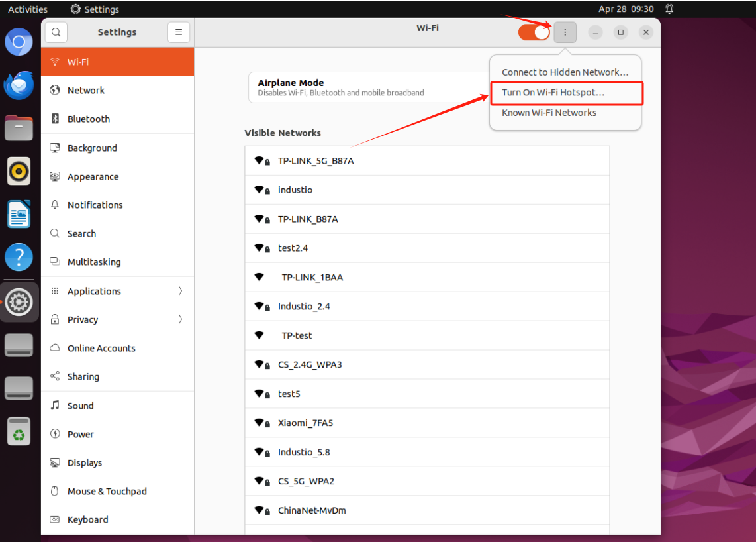Expand the Privacy settings section

click(x=117, y=319)
